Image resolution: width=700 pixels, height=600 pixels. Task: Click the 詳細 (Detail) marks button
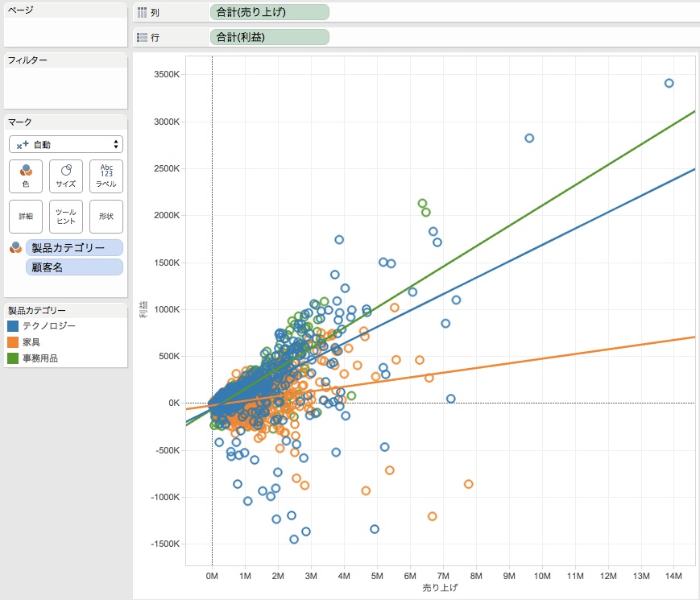coord(26,217)
